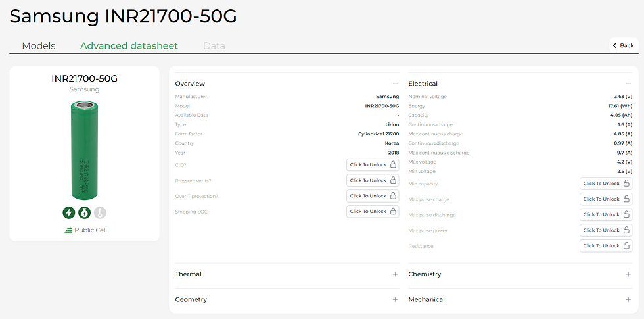This screenshot has height=319, width=644.
Task: Select the greyed-out Data tab
Action: (214, 45)
